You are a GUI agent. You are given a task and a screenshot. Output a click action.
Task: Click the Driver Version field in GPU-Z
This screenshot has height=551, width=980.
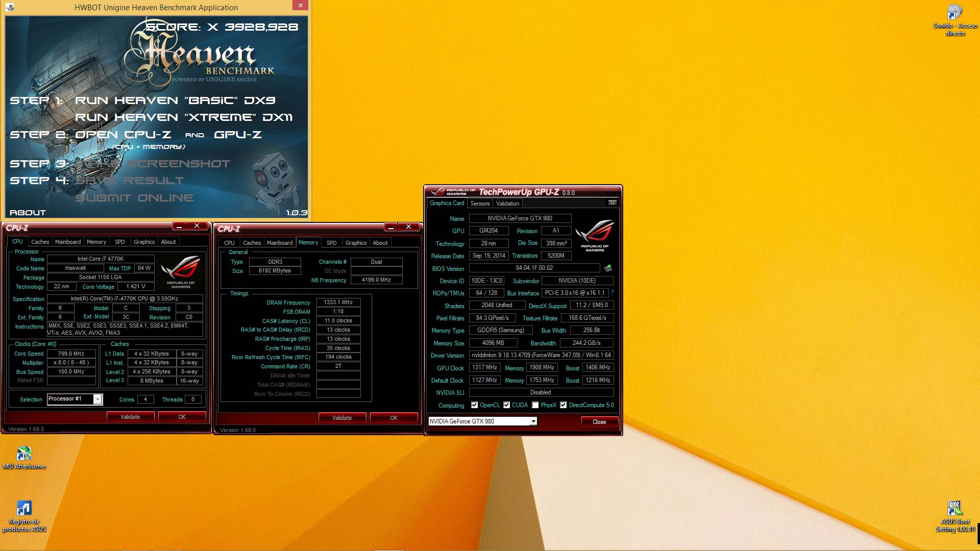(541, 355)
